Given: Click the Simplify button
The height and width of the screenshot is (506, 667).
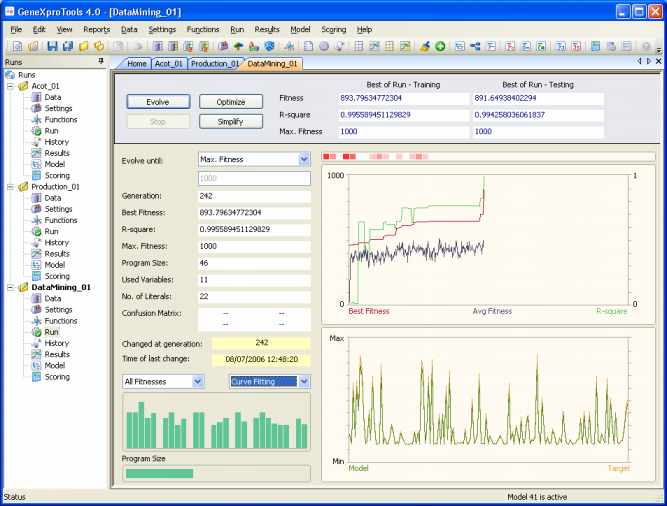Looking at the screenshot, I should point(231,122).
